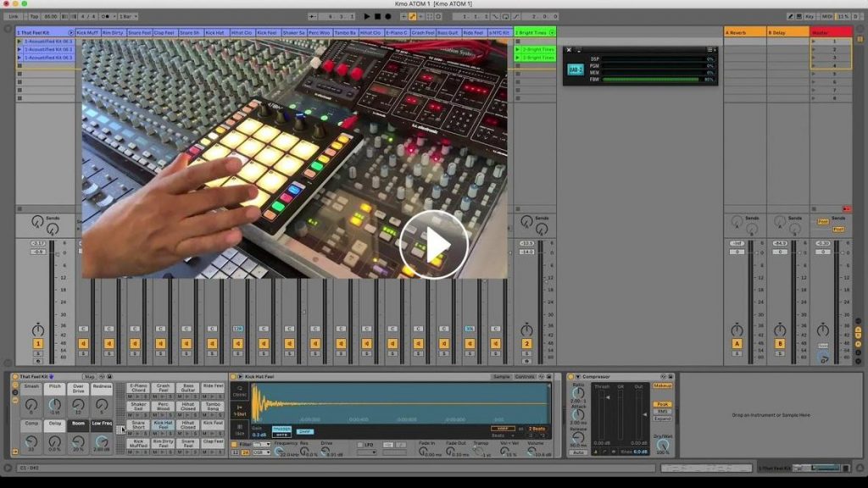This screenshot has width=868, height=488.
Task: Open the Controls tab in Simpler
Action: coord(524,377)
